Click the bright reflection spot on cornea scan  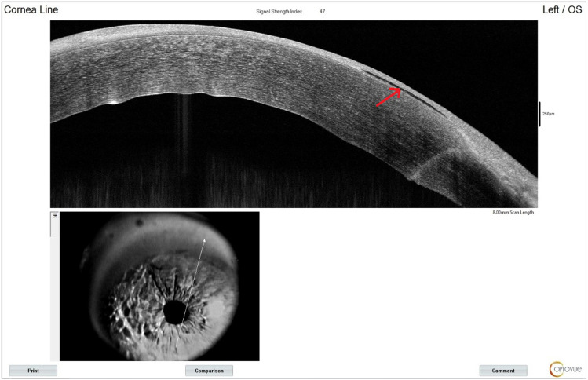(115, 101)
